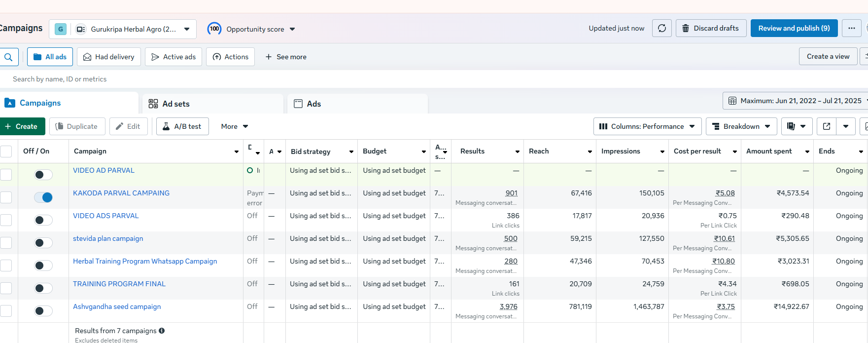Click info icon beside Results from 7 campaigns
Image resolution: width=868 pixels, height=343 pixels.
click(162, 331)
